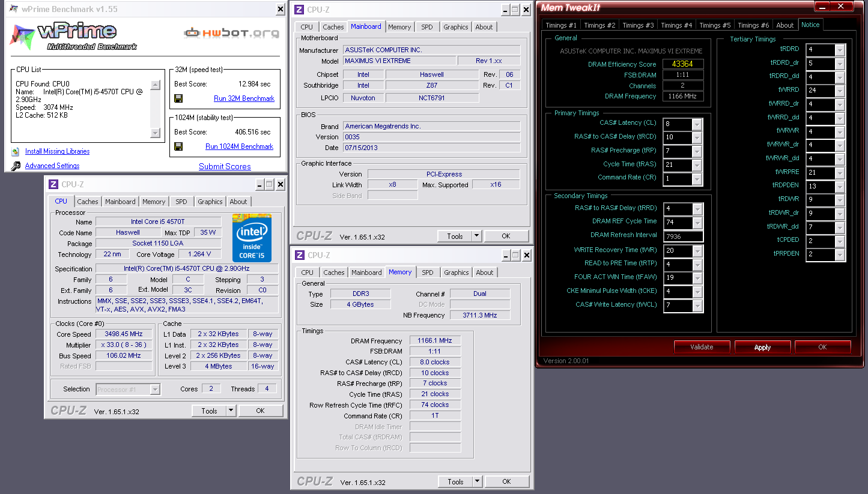Click the CPU-Z Z icon in the Mainboard window title

click(300, 10)
